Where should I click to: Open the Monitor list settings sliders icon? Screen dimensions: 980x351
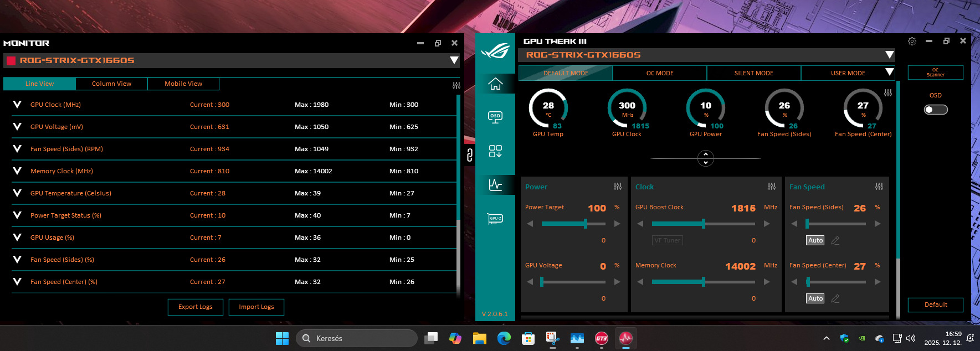tap(456, 85)
